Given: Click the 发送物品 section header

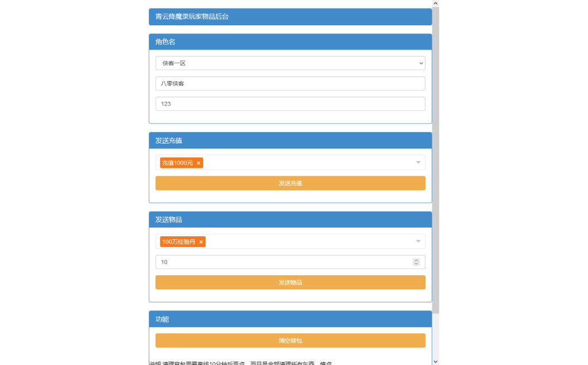Looking at the screenshot, I should (290, 219).
